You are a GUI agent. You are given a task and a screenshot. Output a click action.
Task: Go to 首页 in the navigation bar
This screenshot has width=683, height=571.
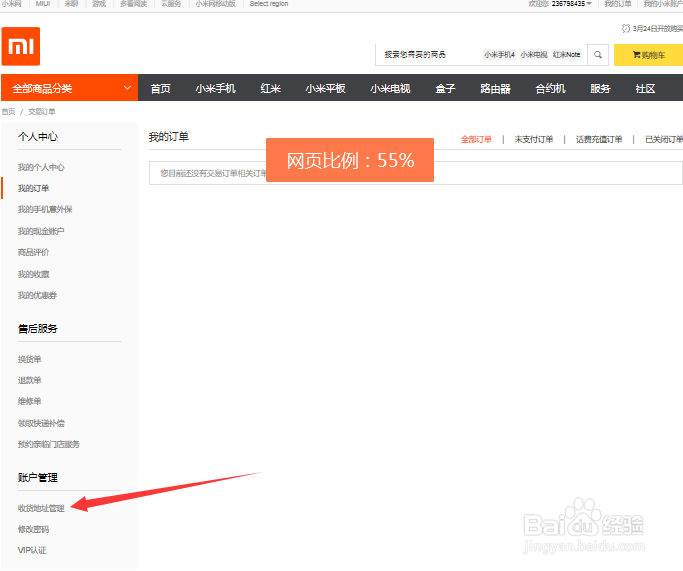coord(160,88)
